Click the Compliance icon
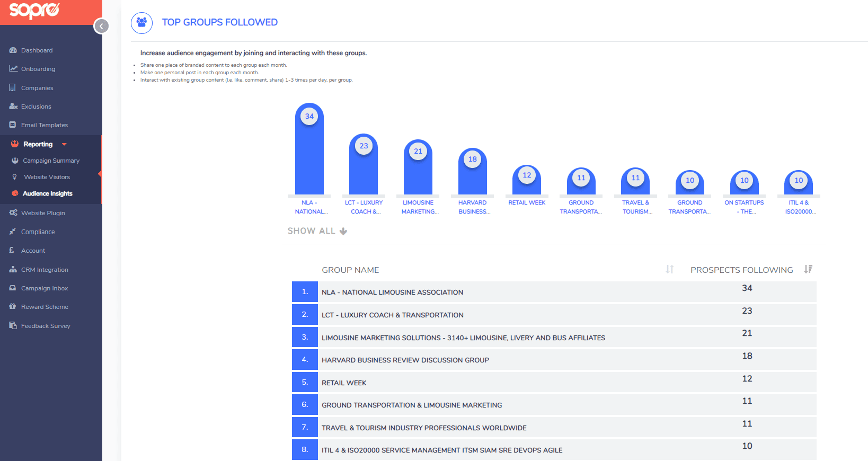The height and width of the screenshot is (461, 868). click(12, 232)
